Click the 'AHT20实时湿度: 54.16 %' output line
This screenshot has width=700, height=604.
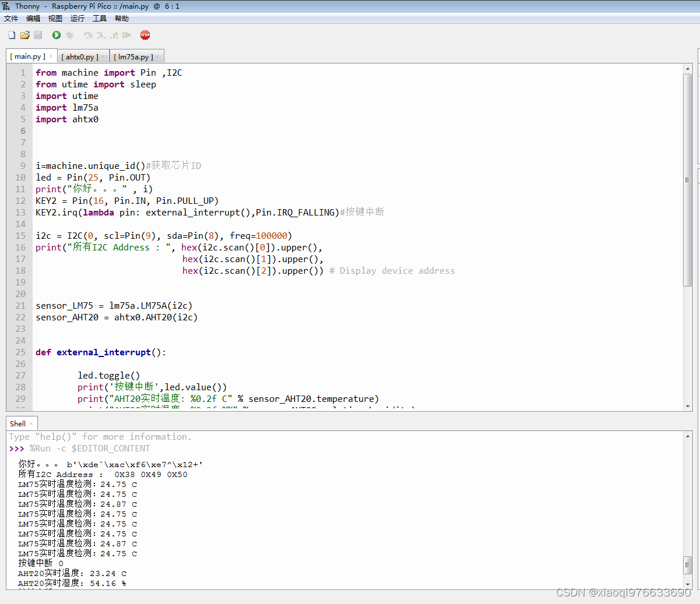pos(72,584)
